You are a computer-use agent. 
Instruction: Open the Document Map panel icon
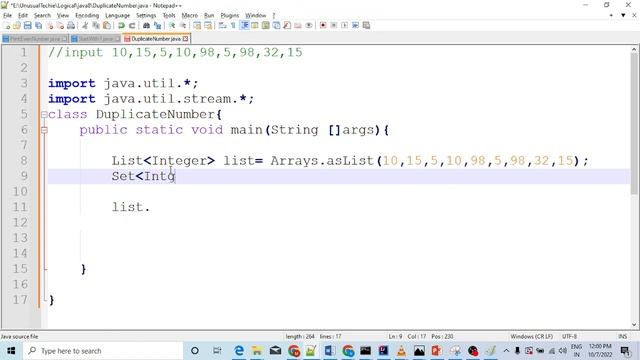[266, 26]
